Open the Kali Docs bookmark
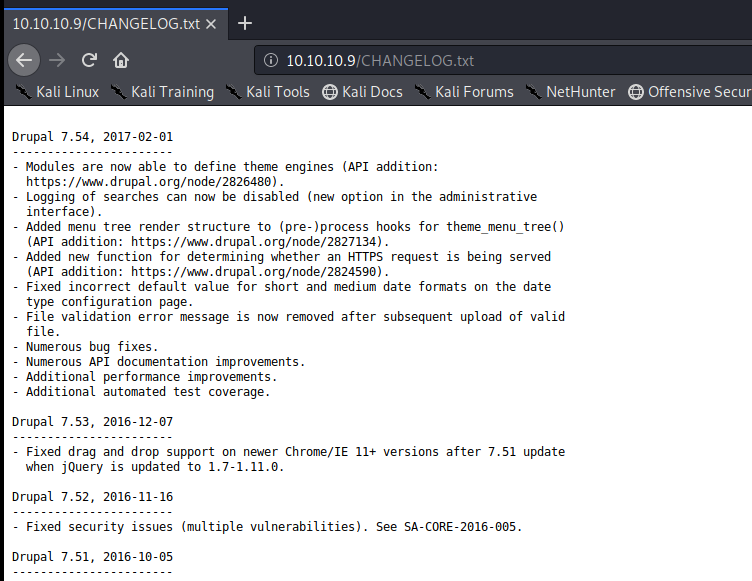 (362, 92)
